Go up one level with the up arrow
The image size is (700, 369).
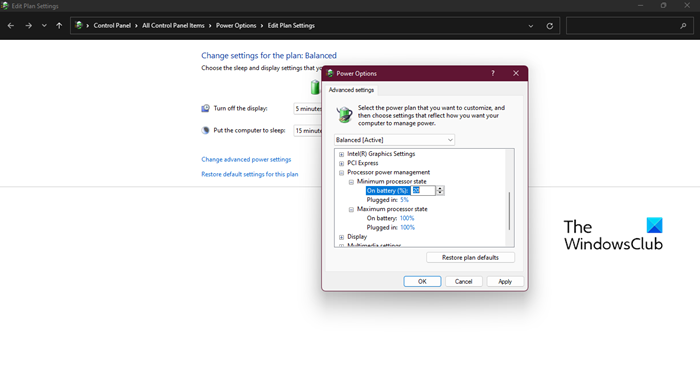59,26
